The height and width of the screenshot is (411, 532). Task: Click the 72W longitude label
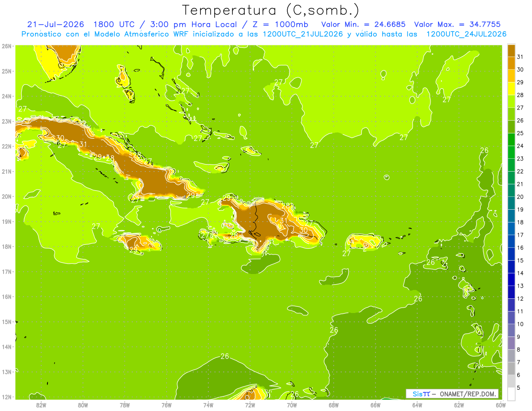pos(250,405)
